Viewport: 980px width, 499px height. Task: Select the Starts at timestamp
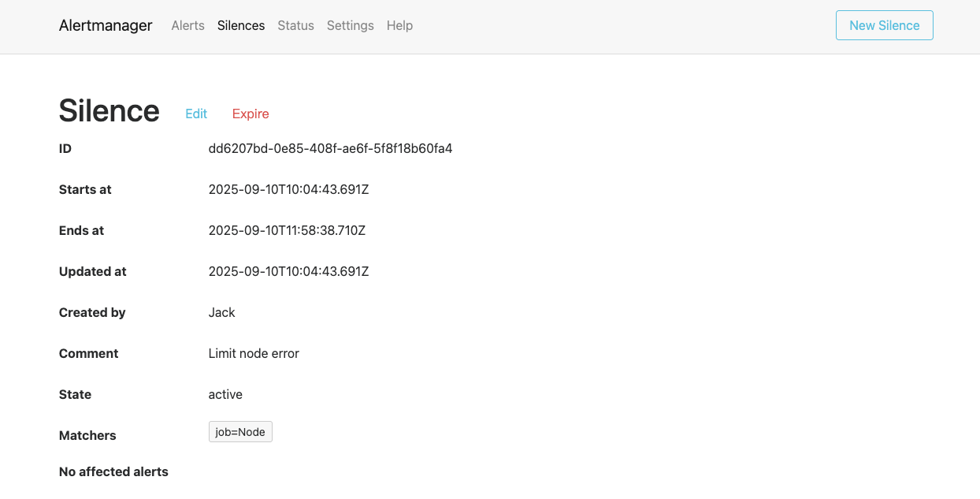point(288,189)
